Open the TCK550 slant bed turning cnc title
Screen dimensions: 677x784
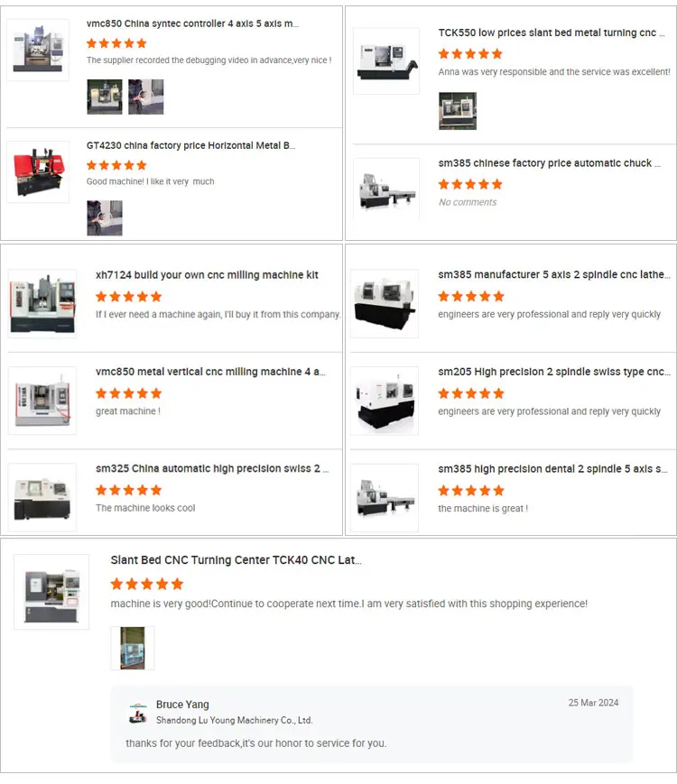[552, 32]
